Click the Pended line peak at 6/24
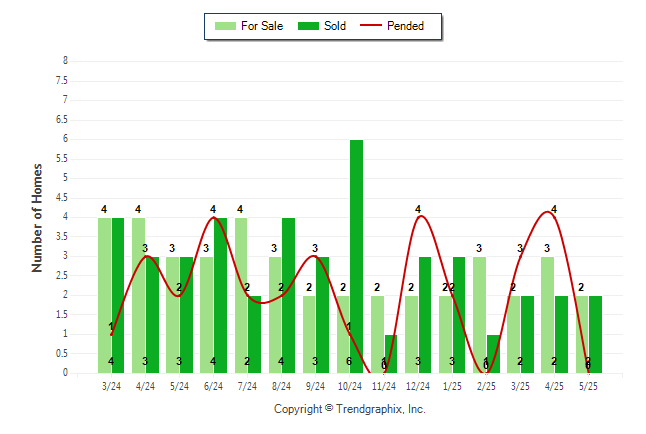Viewport: 646px width, 434px height. (x=213, y=217)
